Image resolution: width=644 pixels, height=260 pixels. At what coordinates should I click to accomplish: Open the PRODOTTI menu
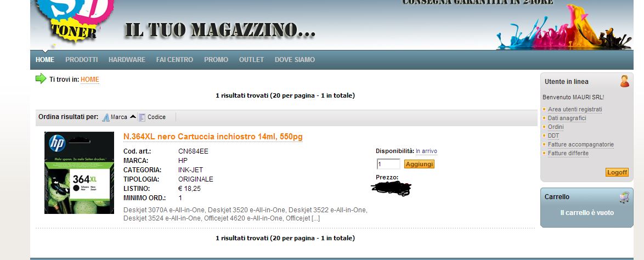(x=81, y=60)
